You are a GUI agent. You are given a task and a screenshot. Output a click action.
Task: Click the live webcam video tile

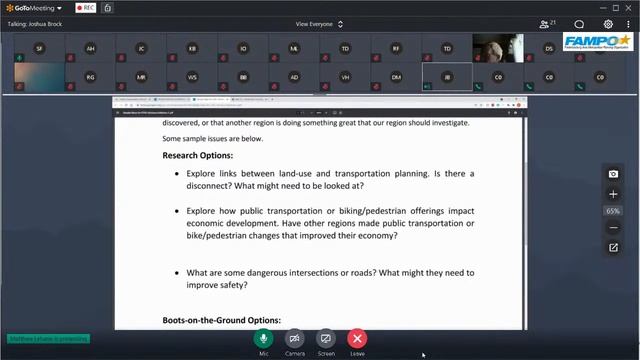pos(498,48)
